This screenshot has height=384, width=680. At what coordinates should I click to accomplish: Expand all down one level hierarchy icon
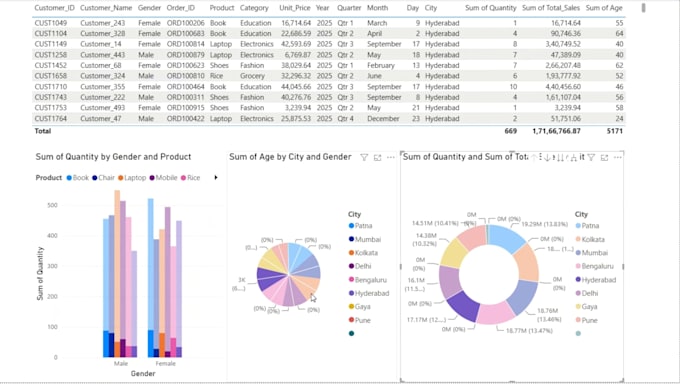click(x=573, y=158)
